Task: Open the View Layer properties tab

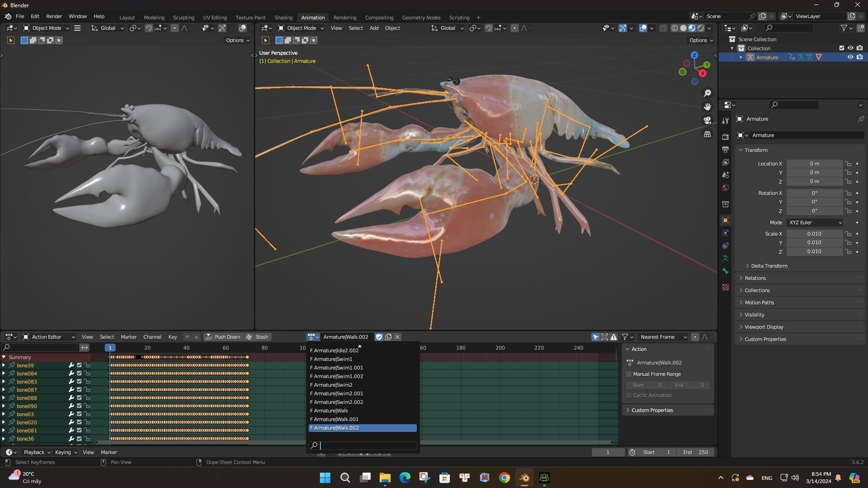Action: click(725, 162)
